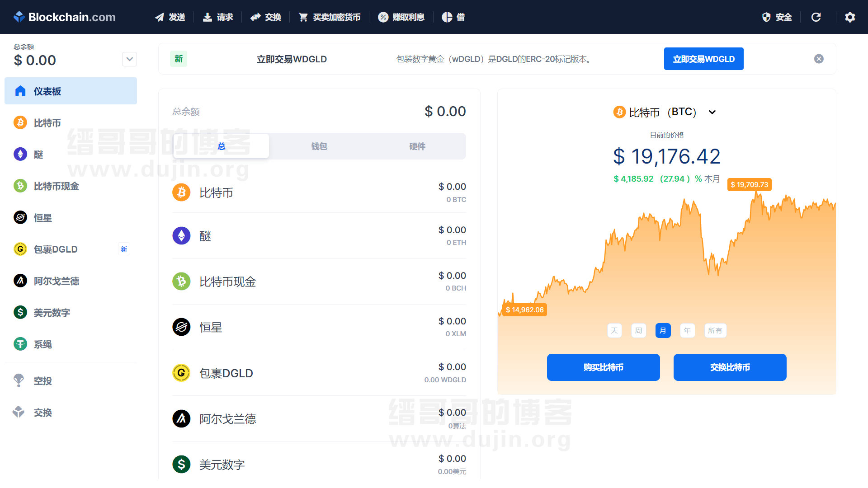Switch to the 硬件 tab
The width and height of the screenshot is (868, 488).
[417, 146]
